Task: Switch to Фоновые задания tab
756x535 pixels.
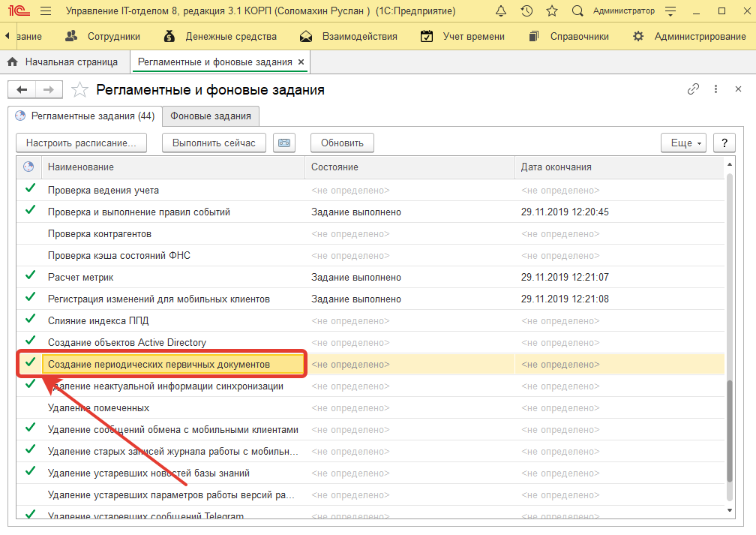Action: coord(211,116)
